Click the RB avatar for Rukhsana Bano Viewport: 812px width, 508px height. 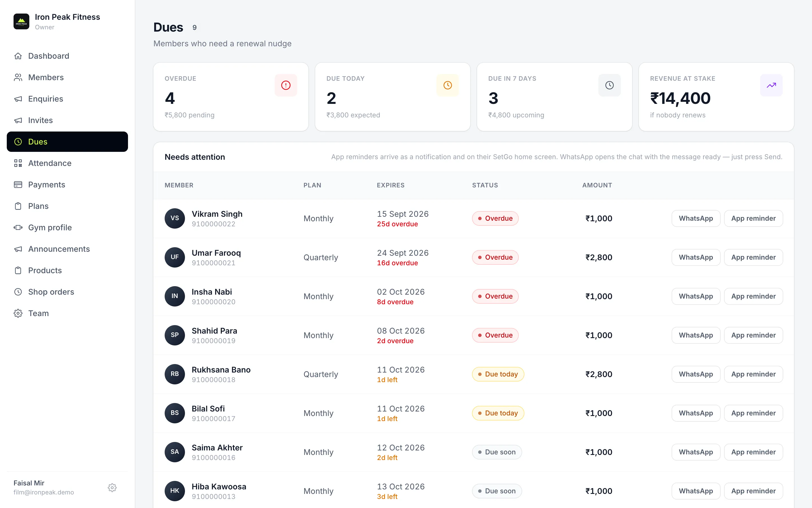coord(175,374)
